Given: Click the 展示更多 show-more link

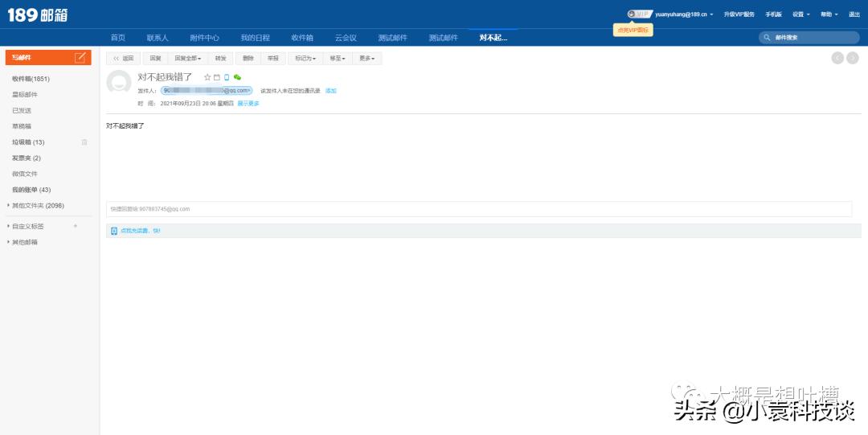Looking at the screenshot, I should tap(248, 104).
